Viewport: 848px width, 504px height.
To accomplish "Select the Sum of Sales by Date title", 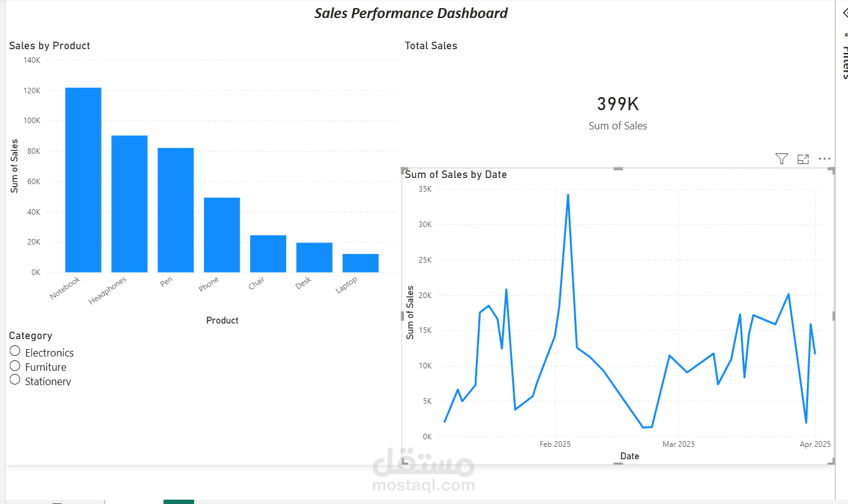I will [x=456, y=174].
